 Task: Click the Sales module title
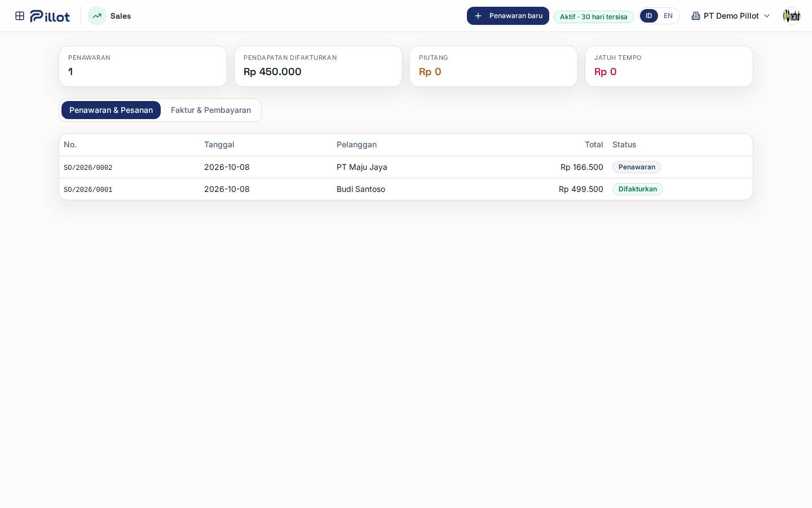(121, 16)
